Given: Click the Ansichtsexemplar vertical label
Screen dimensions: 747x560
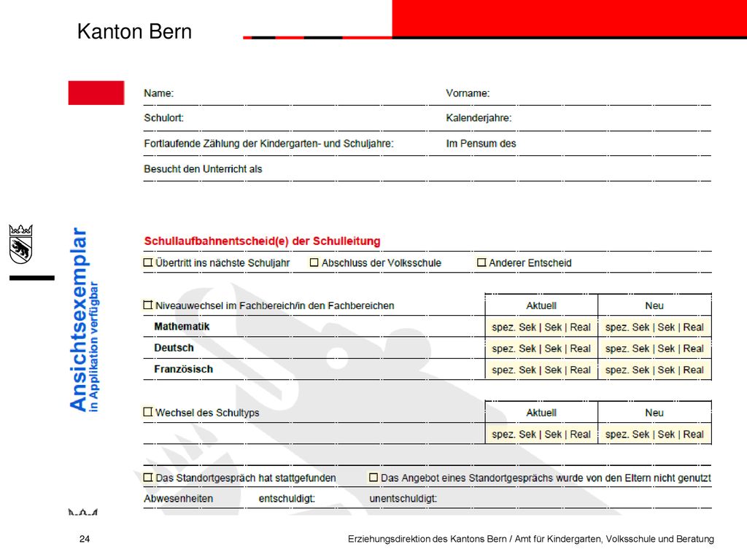Looking at the screenshot, I should [79, 319].
